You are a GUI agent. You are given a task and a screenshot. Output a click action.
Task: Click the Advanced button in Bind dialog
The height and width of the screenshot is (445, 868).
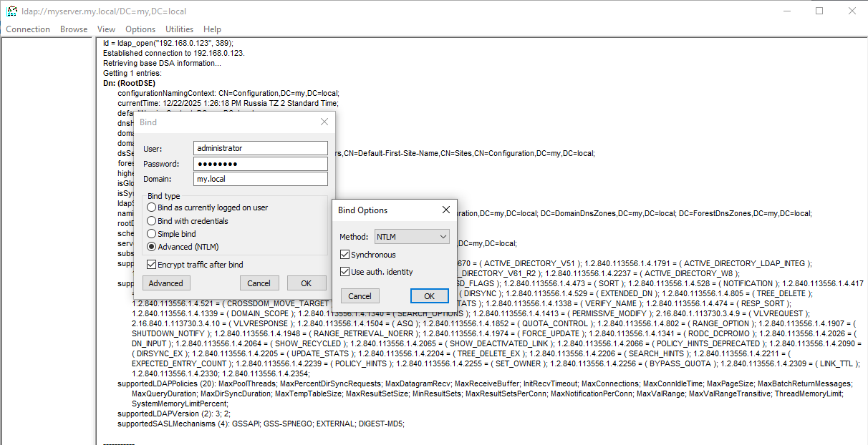[x=166, y=283]
